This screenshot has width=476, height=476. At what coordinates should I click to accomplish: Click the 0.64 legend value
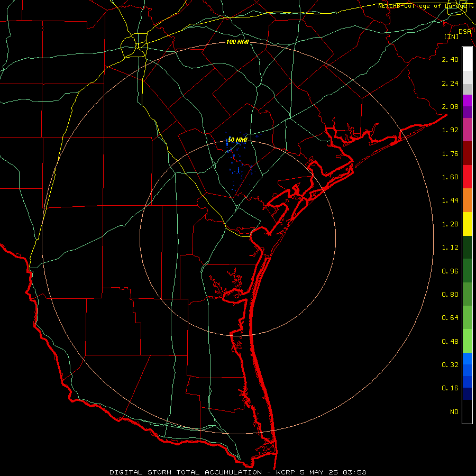click(x=450, y=318)
